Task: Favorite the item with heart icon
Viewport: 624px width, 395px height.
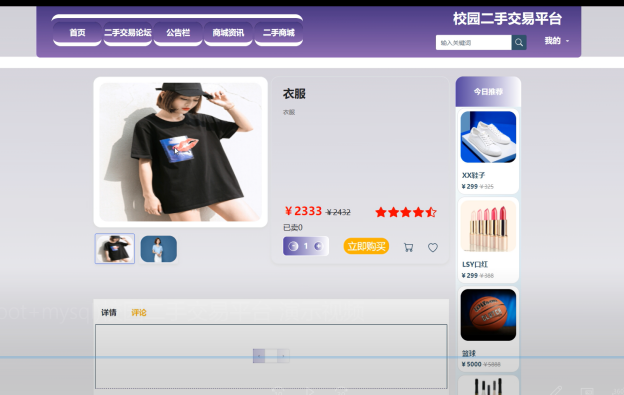Action: coord(433,247)
